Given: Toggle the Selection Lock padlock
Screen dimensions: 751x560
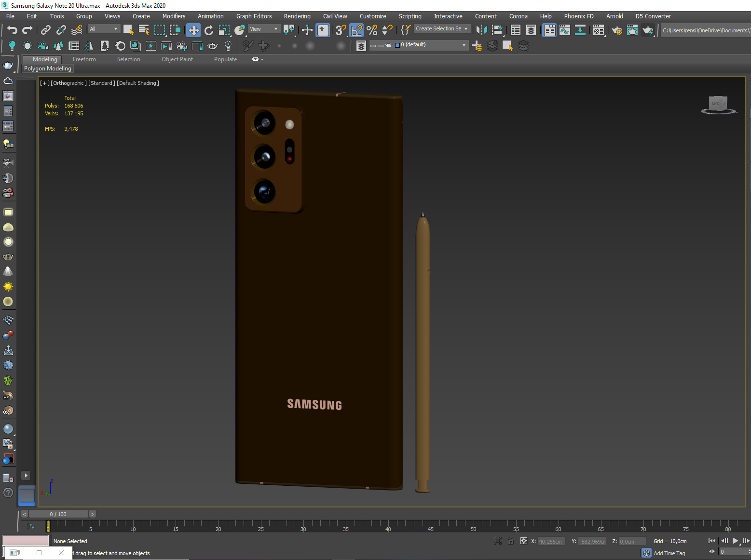Looking at the screenshot, I should click(x=511, y=541).
